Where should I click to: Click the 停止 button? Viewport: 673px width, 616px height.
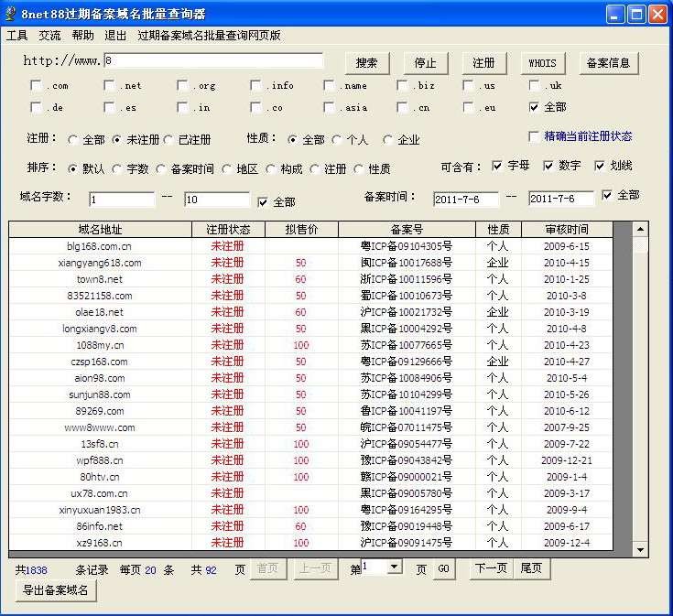point(426,63)
